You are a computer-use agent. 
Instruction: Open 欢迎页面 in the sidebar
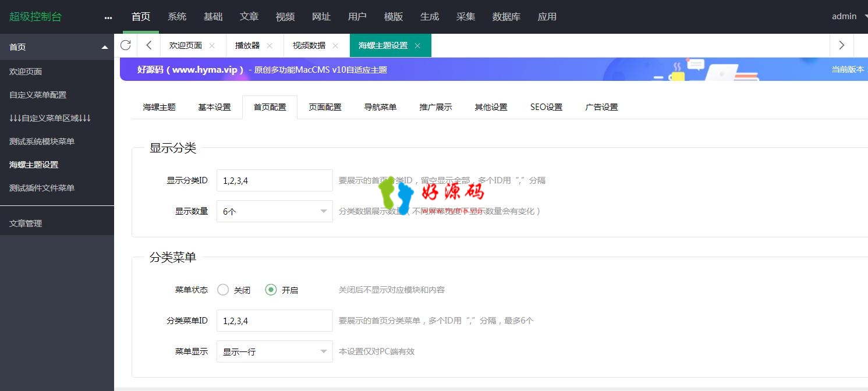[x=57, y=72]
